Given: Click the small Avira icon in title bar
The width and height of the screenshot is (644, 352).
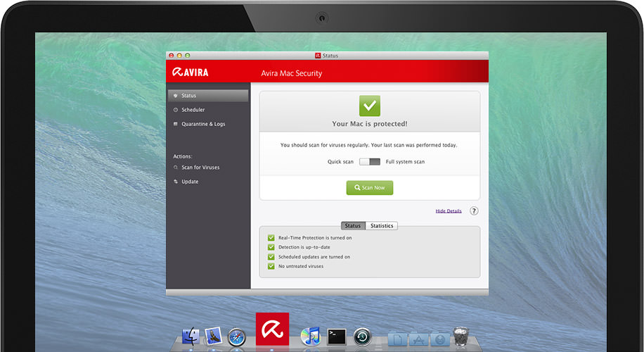Looking at the screenshot, I should pos(318,56).
